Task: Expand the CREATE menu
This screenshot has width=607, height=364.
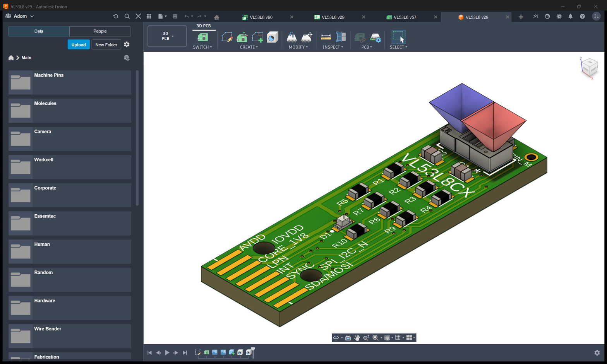Action: [x=249, y=47]
